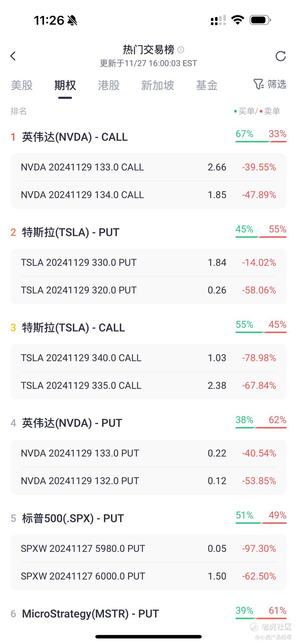Screen dimensions: 297x644
Task: Tap the silent bell icon
Action: coord(72,20)
